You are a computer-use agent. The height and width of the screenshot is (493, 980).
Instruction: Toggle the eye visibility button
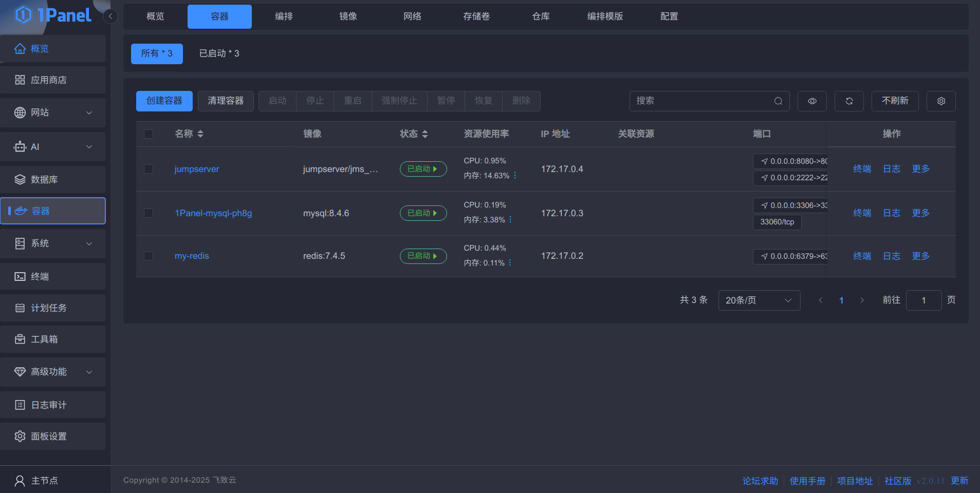812,101
